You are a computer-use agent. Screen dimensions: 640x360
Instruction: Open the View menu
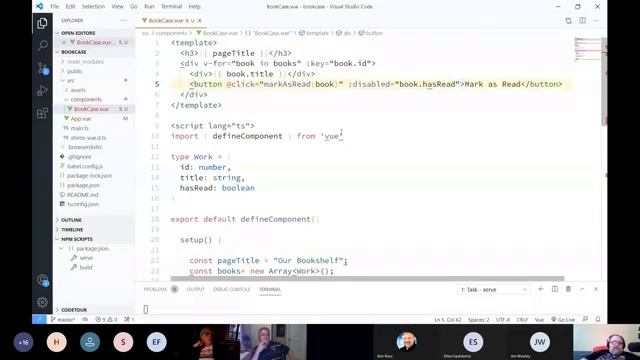click(117, 7)
